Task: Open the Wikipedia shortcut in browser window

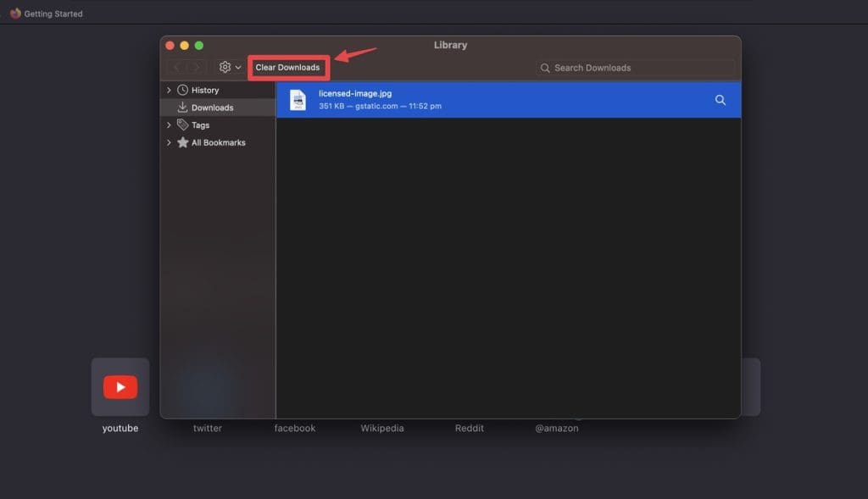Action: (382, 428)
